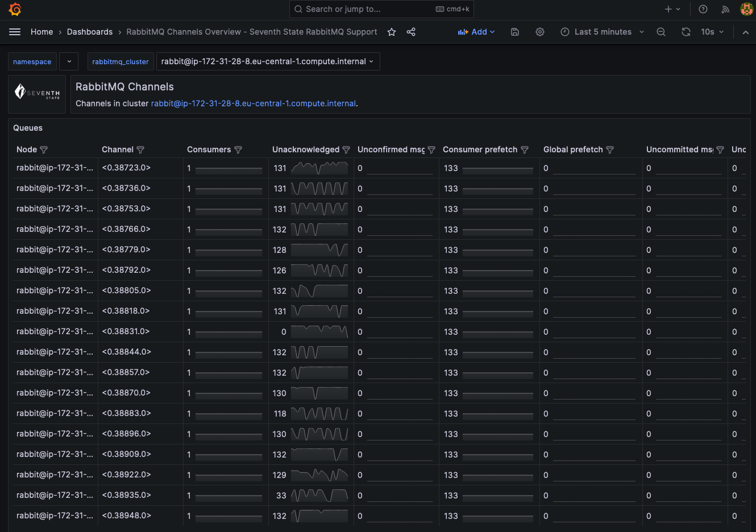
Task: Click the rabbitmq_cluster variable label
Action: [x=121, y=61]
